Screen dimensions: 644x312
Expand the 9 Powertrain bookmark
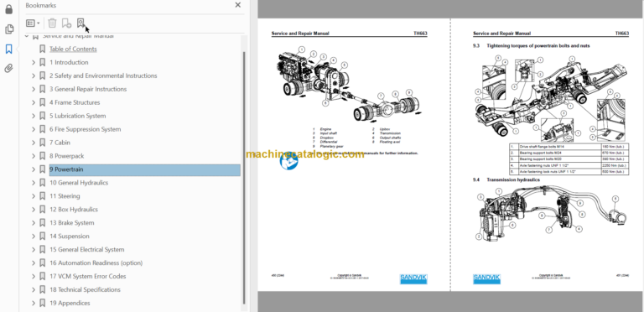34,169
